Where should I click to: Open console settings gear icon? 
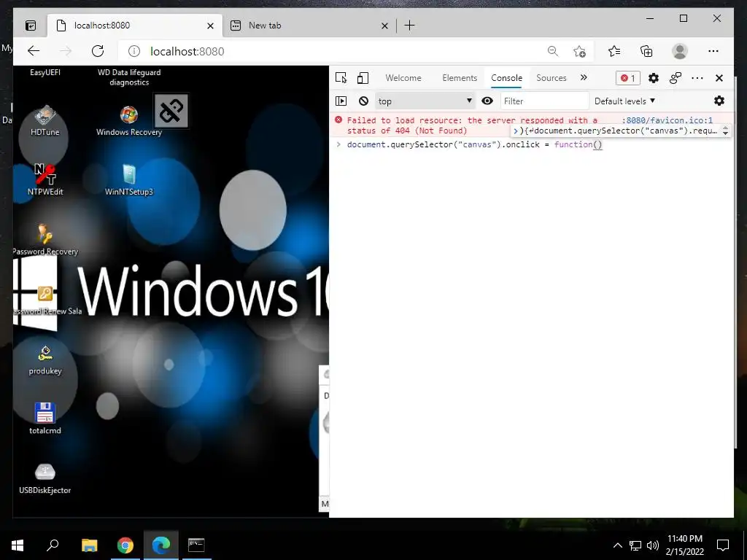pyautogui.click(x=719, y=101)
